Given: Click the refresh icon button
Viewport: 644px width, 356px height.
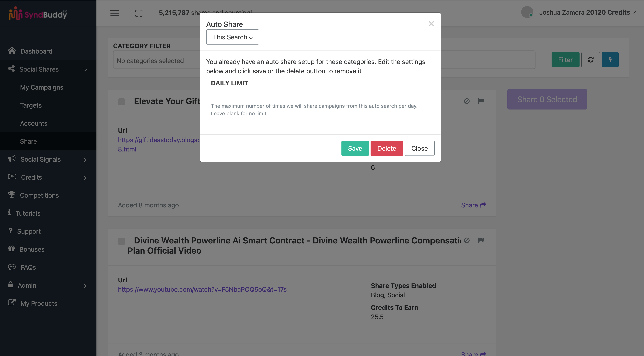Looking at the screenshot, I should (590, 60).
